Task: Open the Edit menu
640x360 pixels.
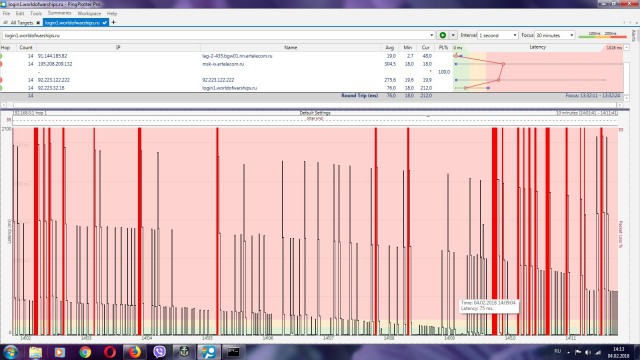Action: 20,13
